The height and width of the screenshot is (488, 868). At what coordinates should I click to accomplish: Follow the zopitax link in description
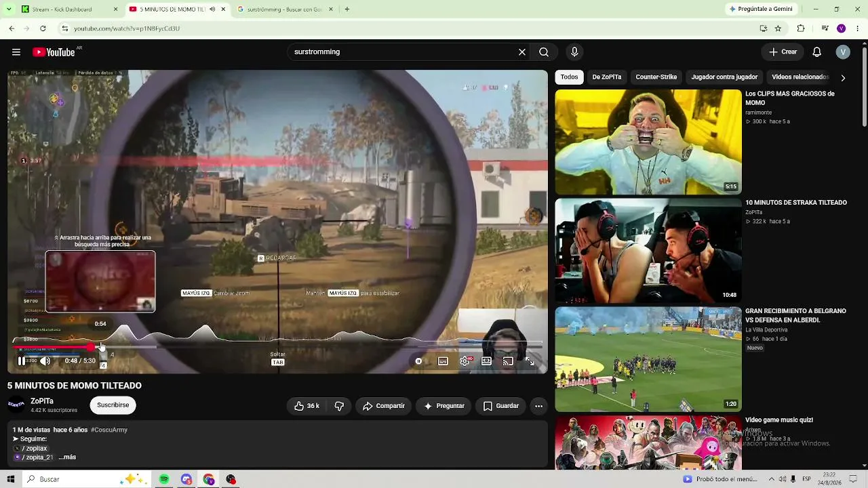coord(31,449)
